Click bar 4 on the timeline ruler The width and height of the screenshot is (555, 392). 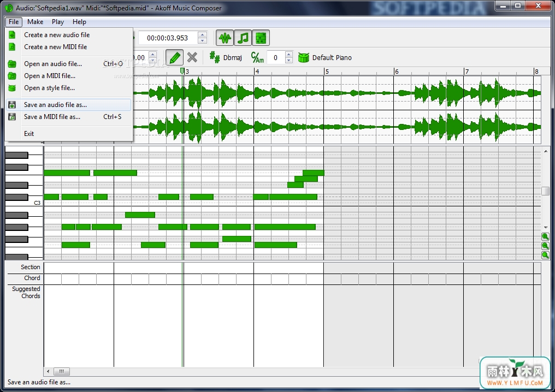pos(257,72)
